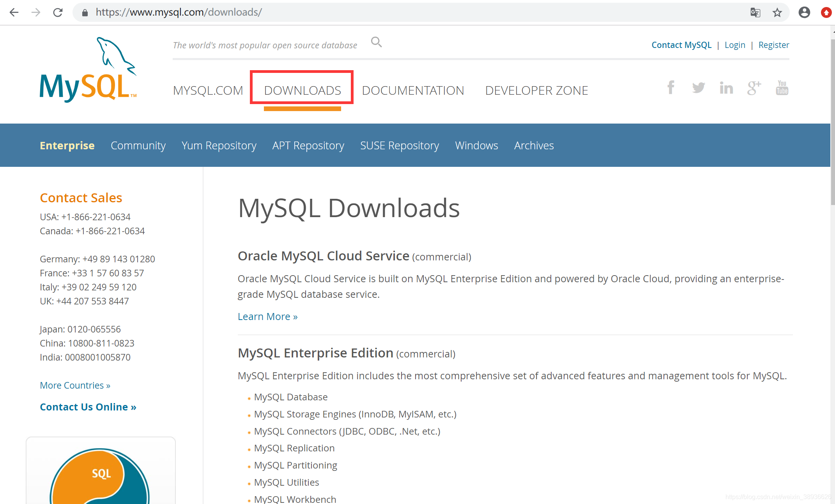The width and height of the screenshot is (835, 504).
Task: Click MySQL Enterprise Edition heading
Action: (315, 353)
